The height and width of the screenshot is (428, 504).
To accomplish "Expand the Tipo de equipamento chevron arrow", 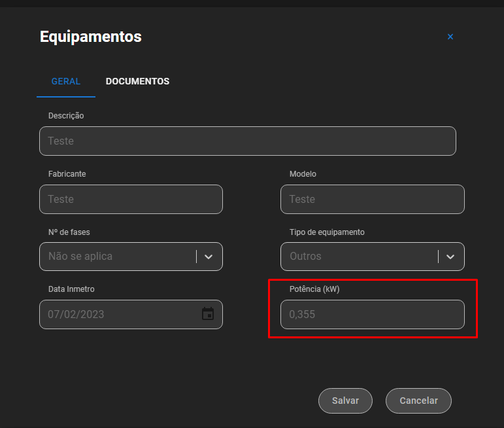I will 450,257.
